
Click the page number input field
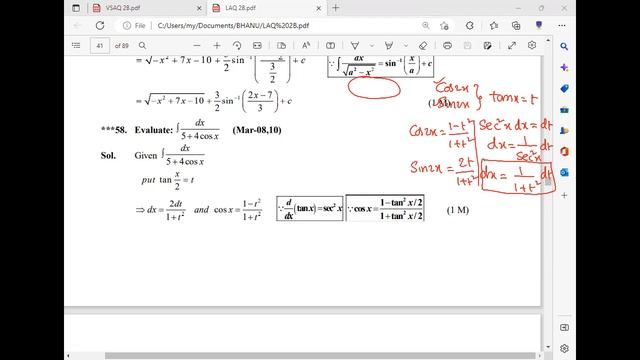pos(100,46)
